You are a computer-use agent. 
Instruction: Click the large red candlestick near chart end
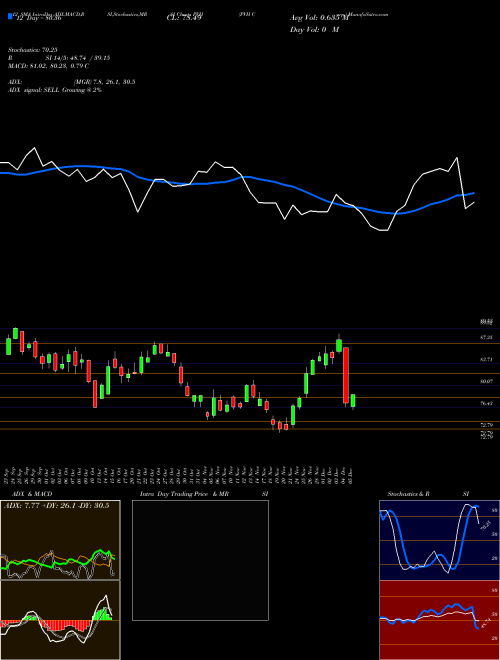pyautogui.click(x=346, y=375)
